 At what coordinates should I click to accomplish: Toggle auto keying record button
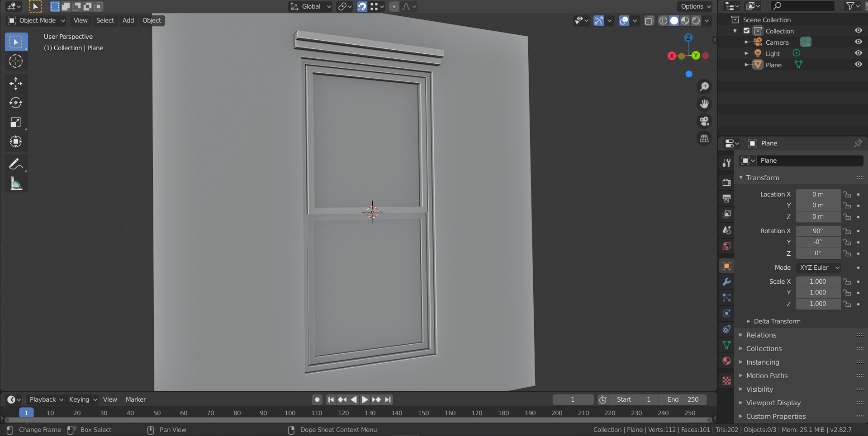click(x=317, y=399)
